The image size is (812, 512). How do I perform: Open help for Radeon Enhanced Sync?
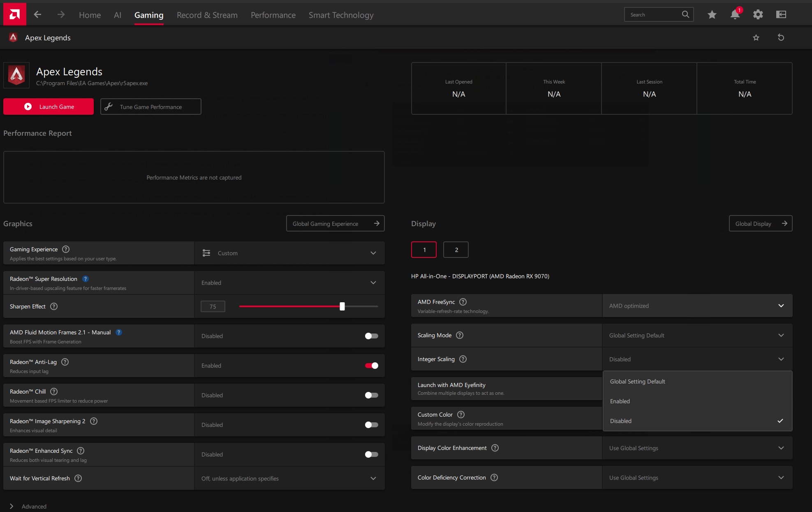tap(81, 451)
